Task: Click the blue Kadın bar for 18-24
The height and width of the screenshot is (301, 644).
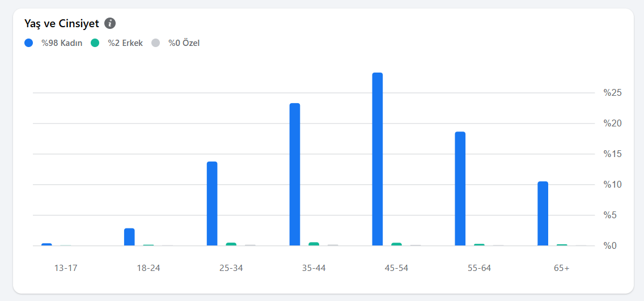Action: 129,237
